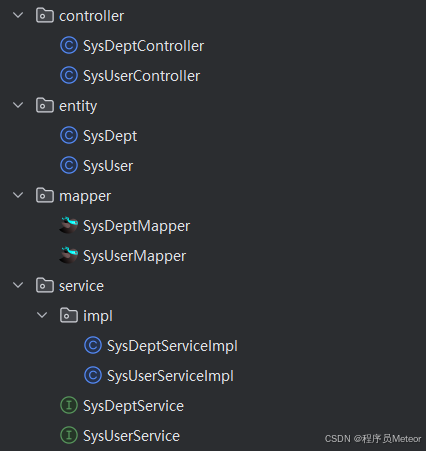This screenshot has height=451, width=426.
Task: Click the SysUserServiceImpl class icon
Action: click(x=93, y=376)
